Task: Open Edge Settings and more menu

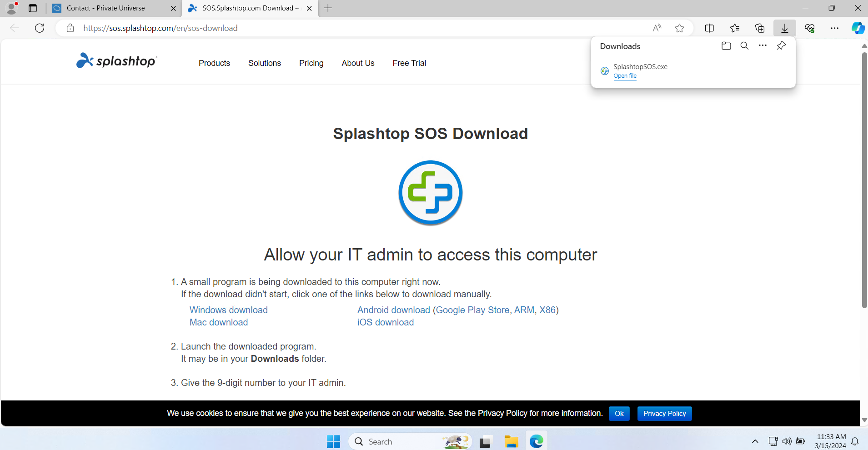Action: tap(834, 28)
